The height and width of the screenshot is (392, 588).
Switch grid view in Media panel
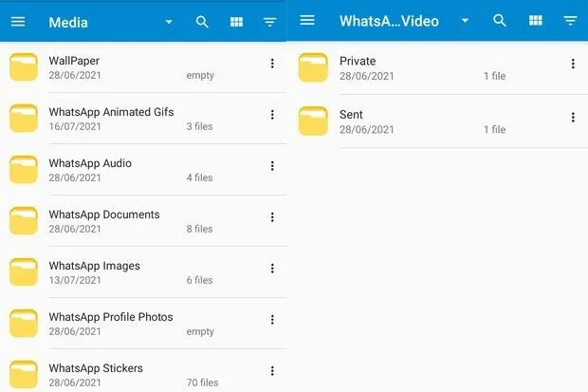236,22
